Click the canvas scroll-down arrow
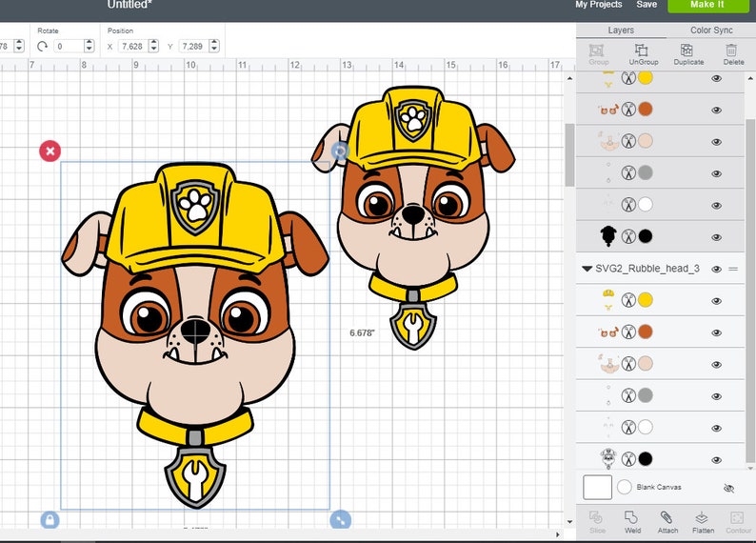 point(570,521)
